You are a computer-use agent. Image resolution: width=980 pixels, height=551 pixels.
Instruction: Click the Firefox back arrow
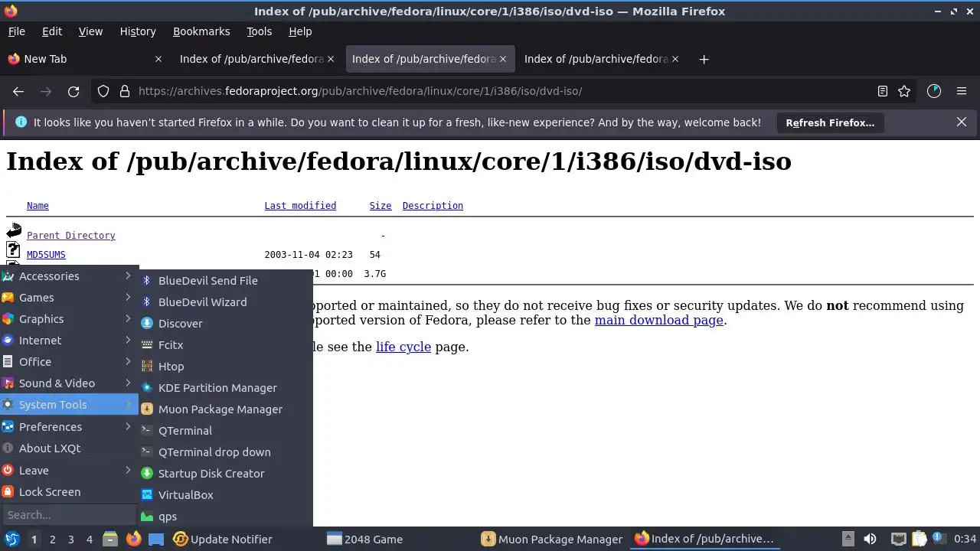pyautogui.click(x=18, y=91)
